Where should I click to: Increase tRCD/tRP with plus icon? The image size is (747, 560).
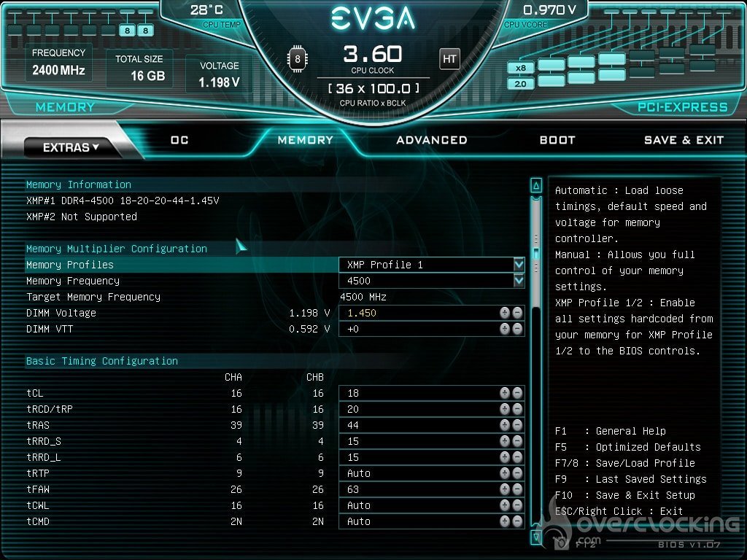(505, 409)
